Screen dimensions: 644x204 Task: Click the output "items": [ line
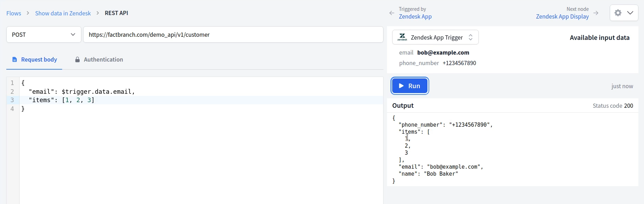pyautogui.click(x=414, y=132)
